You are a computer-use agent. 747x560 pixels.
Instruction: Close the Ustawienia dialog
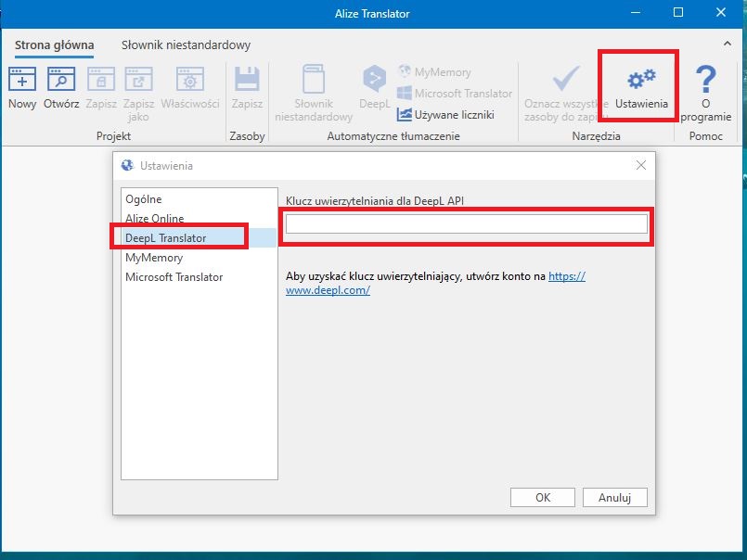pyautogui.click(x=641, y=165)
